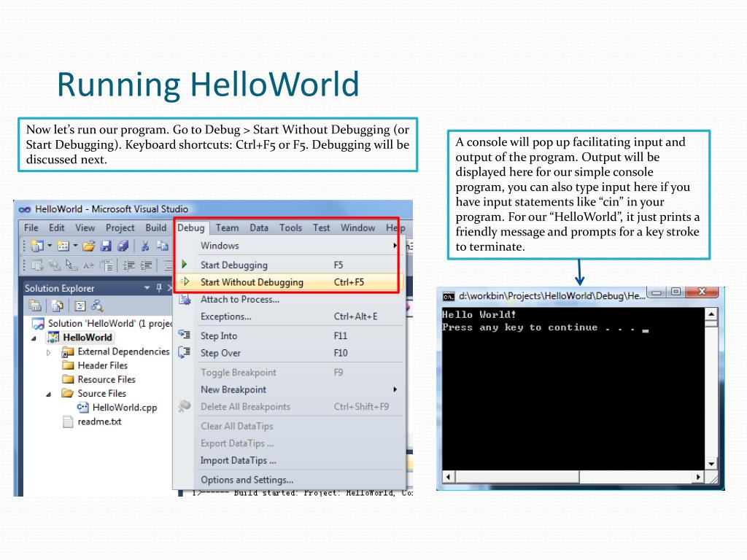Image resolution: width=747 pixels, height=560 pixels.
Task: Select the Source Files folder
Action: (94, 393)
